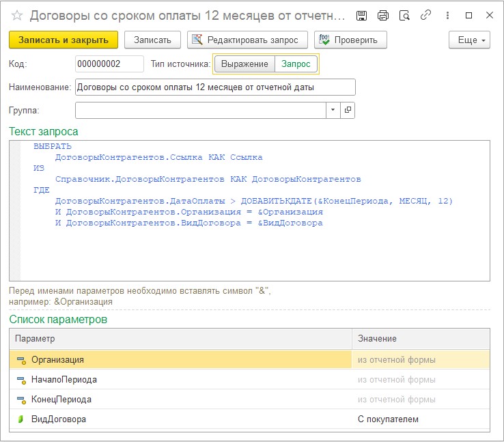This screenshot has width=504, height=442.
Task: Open the three-dot vertical menu
Action: click(x=447, y=16)
